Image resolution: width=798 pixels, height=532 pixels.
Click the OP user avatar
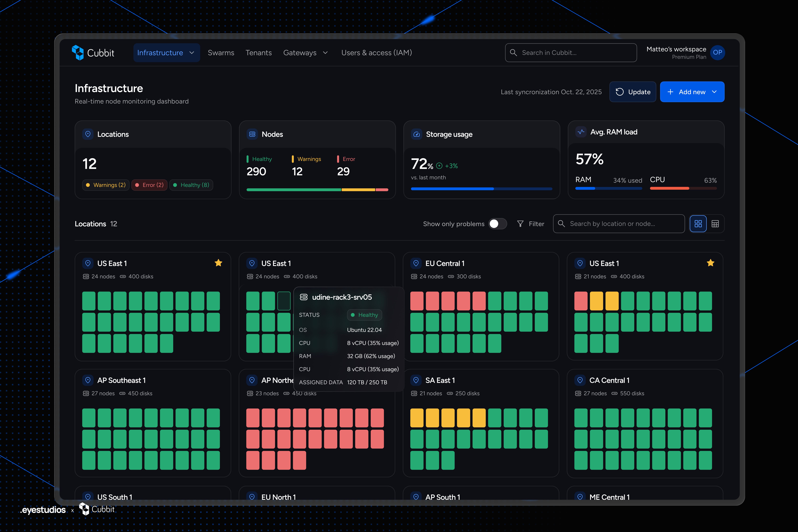(717, 53)
